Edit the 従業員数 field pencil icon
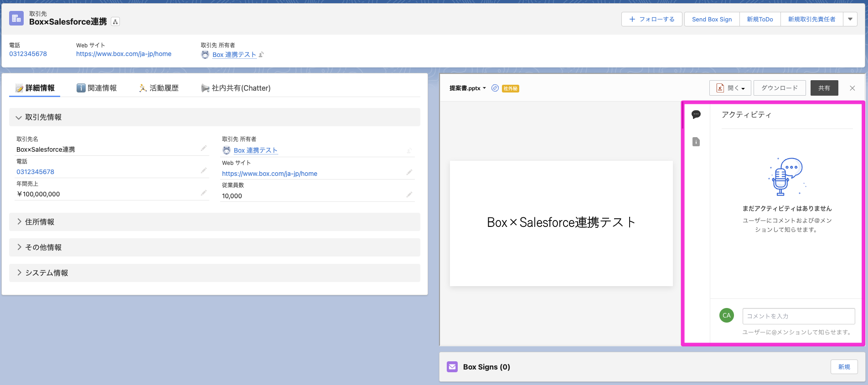This screenshot has width=868, height=385. tap(409, 195)
